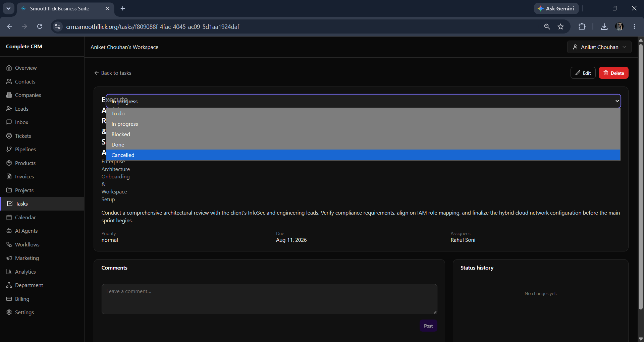
Task: Select the To do status option
Action: [363, 113]
